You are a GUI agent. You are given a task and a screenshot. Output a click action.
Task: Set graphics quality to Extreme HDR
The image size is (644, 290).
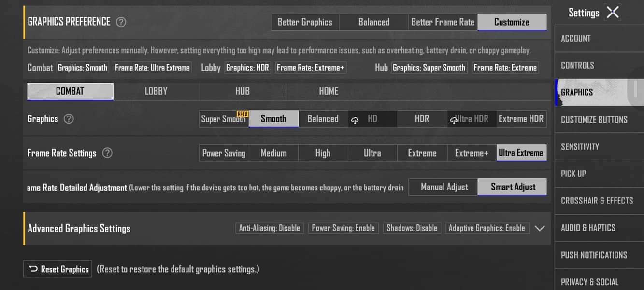(x=521, y=119)
